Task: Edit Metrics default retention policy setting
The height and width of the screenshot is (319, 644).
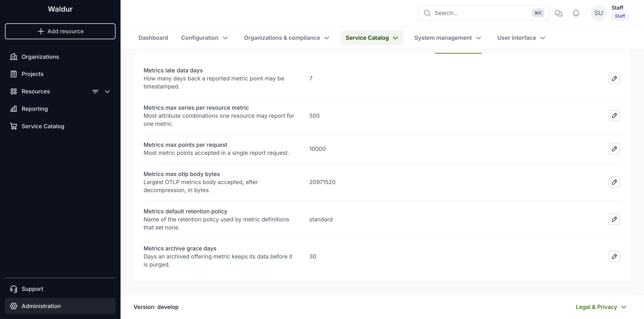Action: (614, 219)
